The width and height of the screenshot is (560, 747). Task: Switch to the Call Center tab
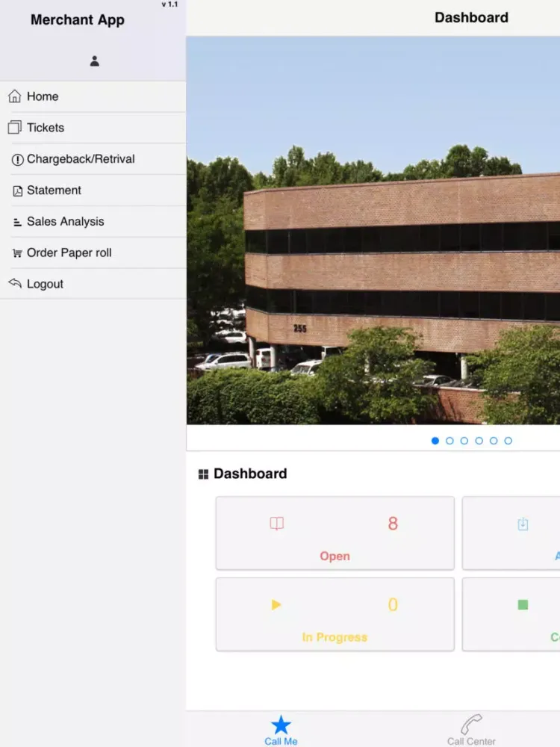pyautogui.click(x=471, y=730)
